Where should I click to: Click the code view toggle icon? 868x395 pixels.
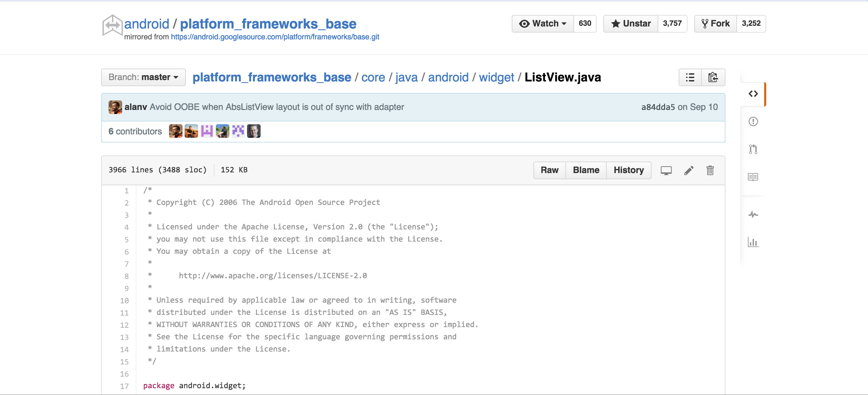(752, 94)
